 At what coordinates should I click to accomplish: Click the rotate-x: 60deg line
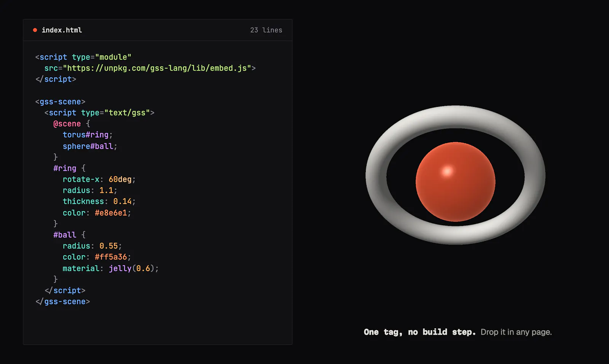coord(99,179)
